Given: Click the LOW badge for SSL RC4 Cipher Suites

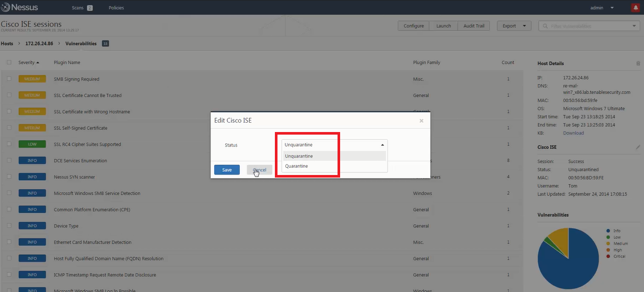Looking at the screenshot, I should coord(32,144).
